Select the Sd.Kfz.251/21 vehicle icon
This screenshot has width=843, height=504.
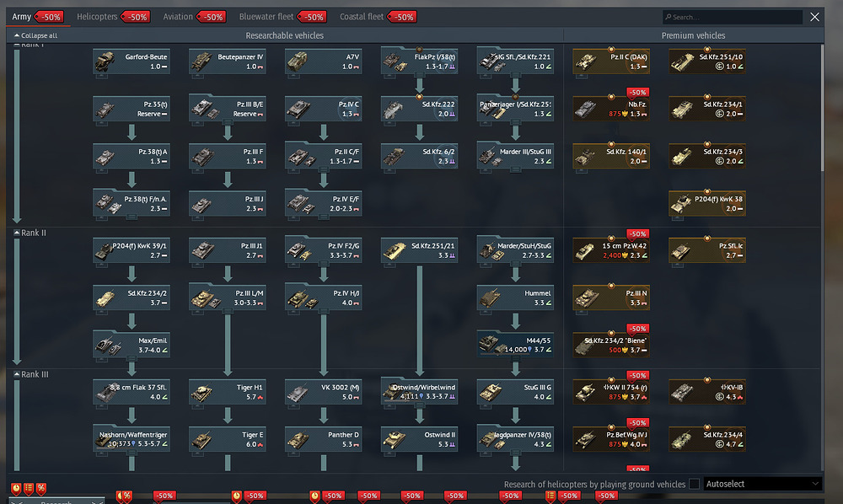click(x=393, y=250)
